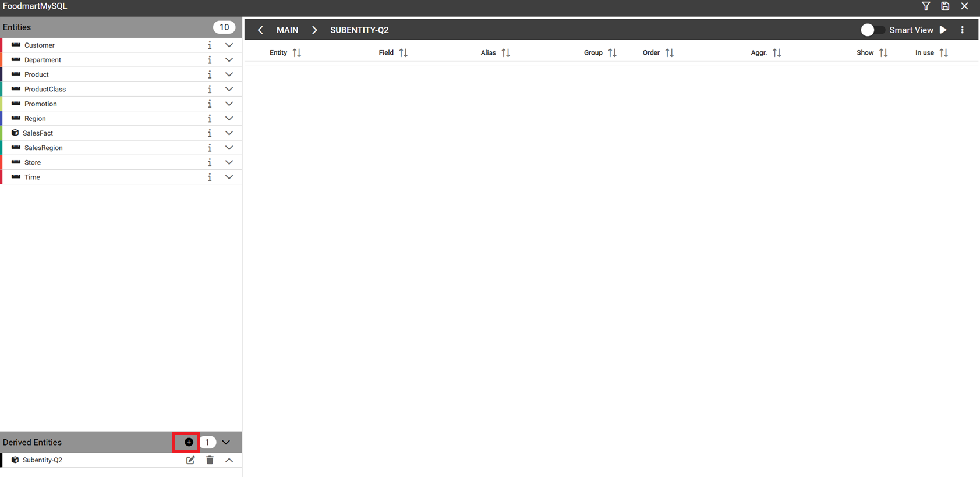This screenshot has width=980, height=477.
Task: Click the entities count badge 10
Action: tap(224, 27)
